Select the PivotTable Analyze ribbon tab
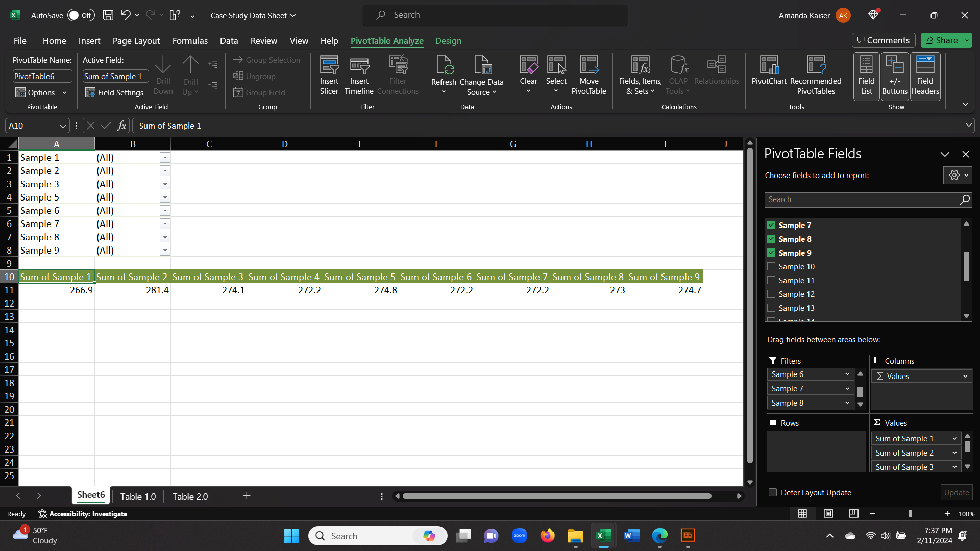980x551 pixels. [386, 41]
